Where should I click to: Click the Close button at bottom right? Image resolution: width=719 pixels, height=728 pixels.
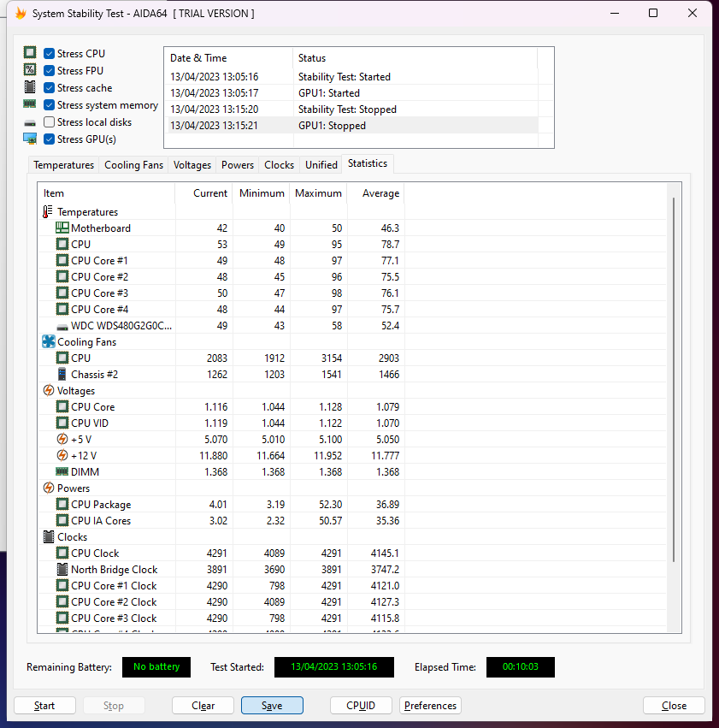[674, 705]
